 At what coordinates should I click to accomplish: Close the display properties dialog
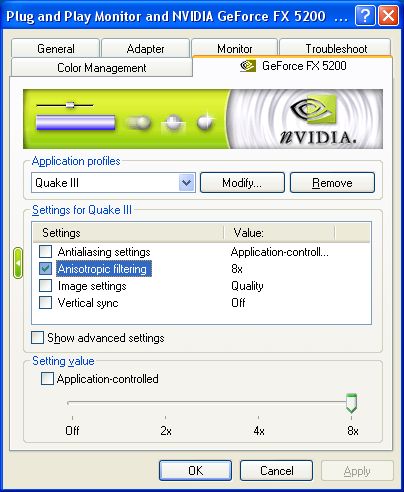[388, 15]
